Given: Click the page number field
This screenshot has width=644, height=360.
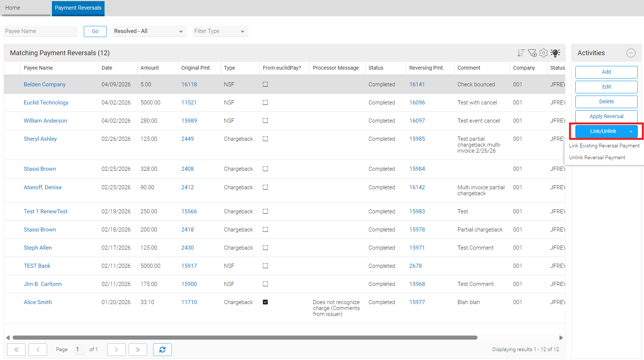Looking at the screenshot, I should [80, 349].
